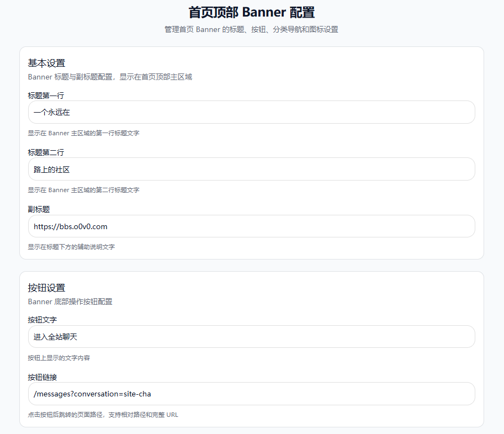Click hint about 第二行标题文字
504x434 pixels.
83,190
